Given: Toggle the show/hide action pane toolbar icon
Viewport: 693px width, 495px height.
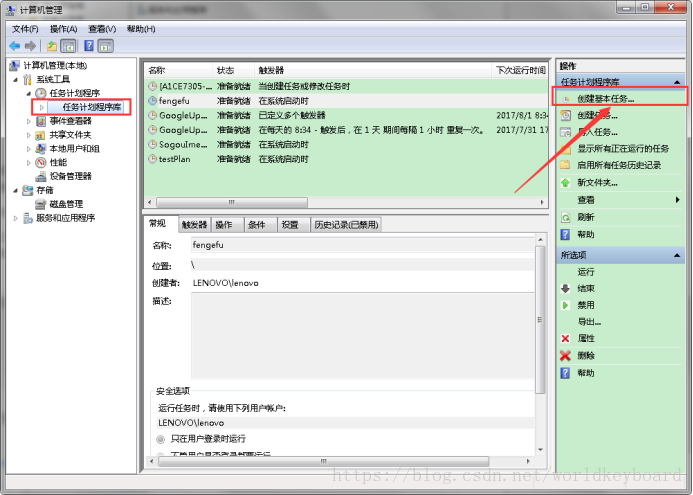Looking at the screenshot, I should (106, 46).
